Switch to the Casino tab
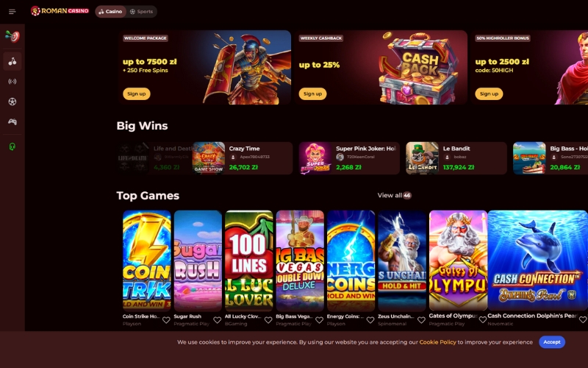This screenshot has height=368, width=588. tap(111, 12)
